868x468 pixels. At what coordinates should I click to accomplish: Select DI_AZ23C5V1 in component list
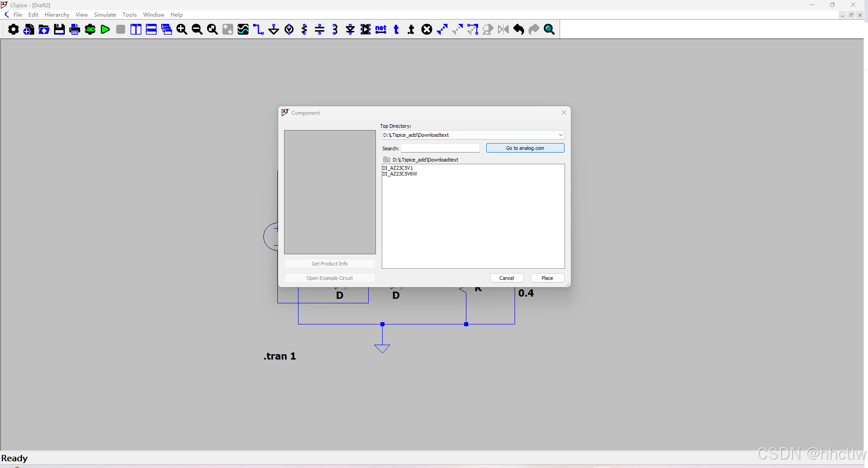pos(398,168)
